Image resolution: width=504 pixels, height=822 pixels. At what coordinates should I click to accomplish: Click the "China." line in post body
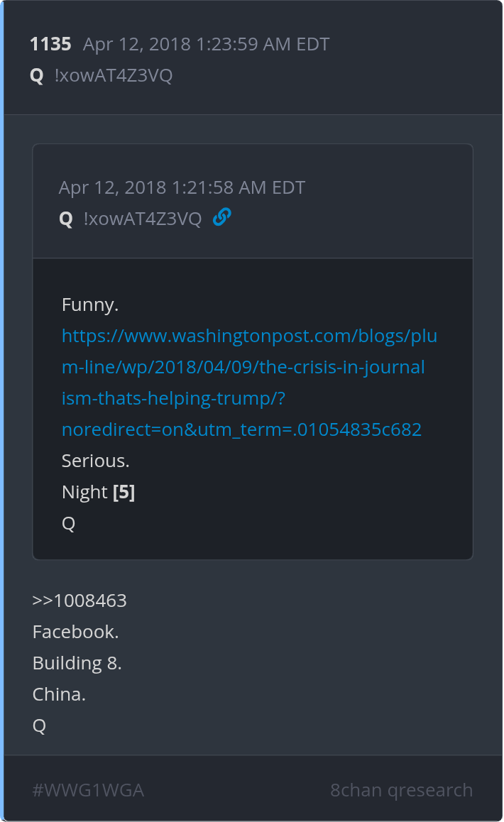pyautogui.click(x=59, y=694)
